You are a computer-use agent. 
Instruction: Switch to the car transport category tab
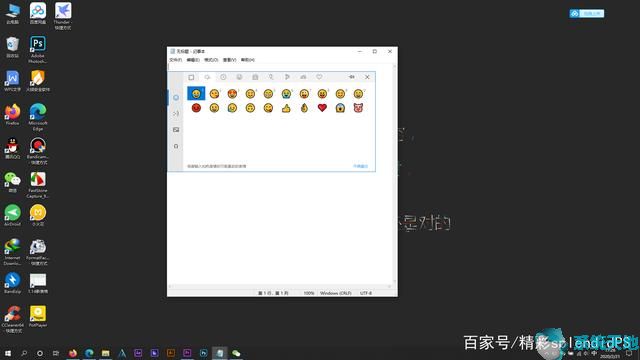pos(303,77)
